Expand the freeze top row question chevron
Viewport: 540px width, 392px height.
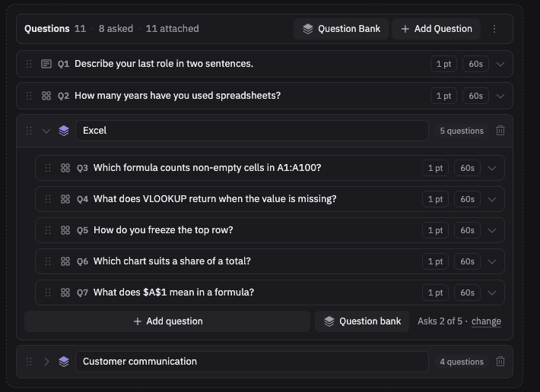click(492, 230)
